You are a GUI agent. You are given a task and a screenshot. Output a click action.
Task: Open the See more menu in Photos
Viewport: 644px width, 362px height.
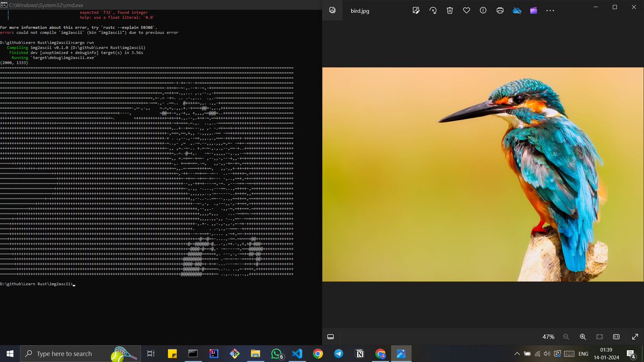pos(550,10)
